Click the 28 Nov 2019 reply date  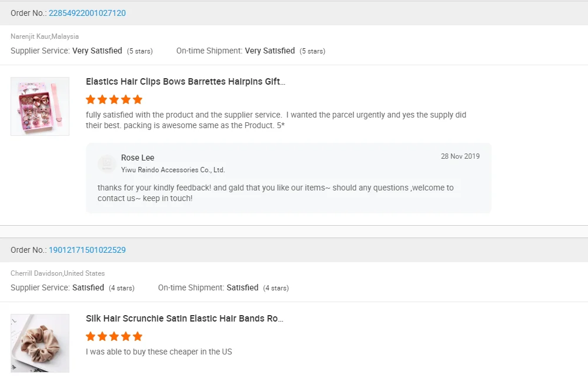(x=460, y=156)
